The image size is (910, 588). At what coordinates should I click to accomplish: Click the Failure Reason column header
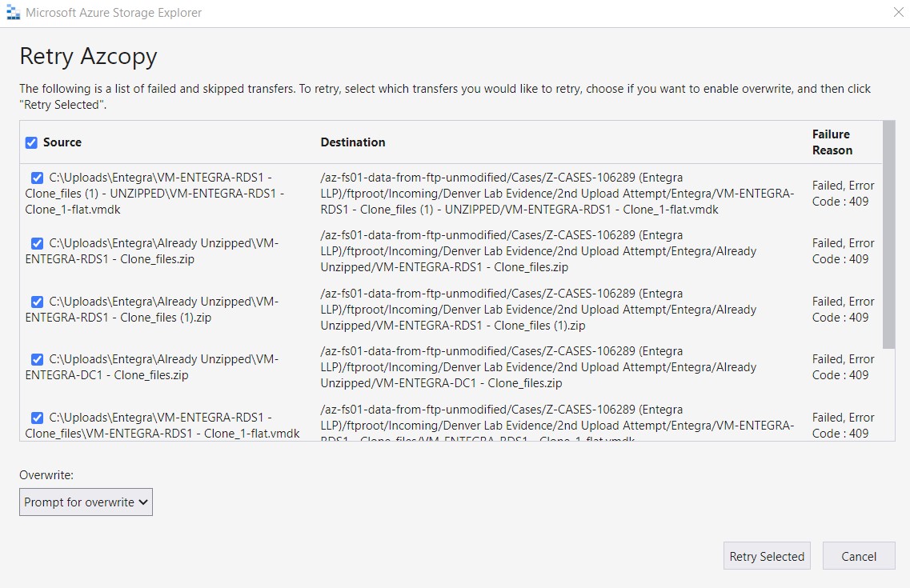[x=832, y=142]
